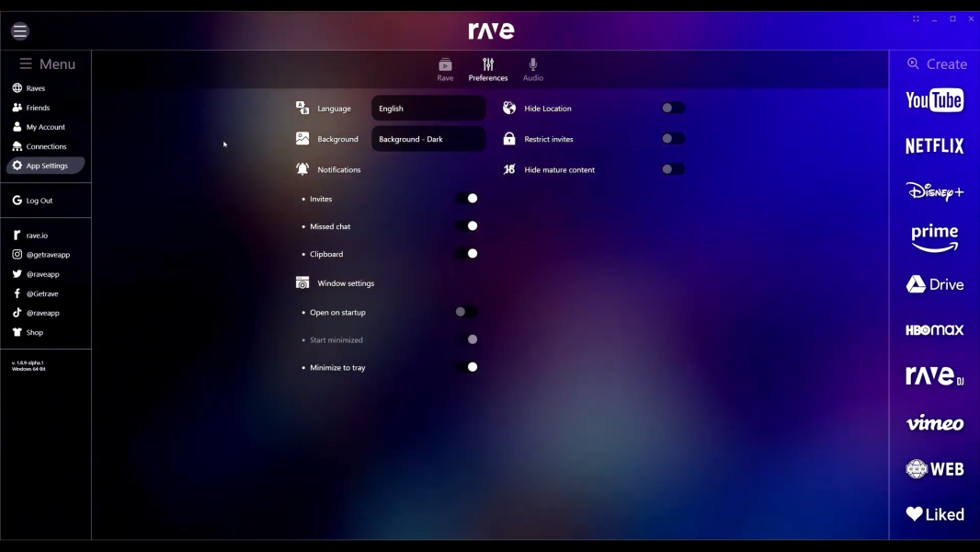Choose HBO Max as source

(x=934, y=330)
